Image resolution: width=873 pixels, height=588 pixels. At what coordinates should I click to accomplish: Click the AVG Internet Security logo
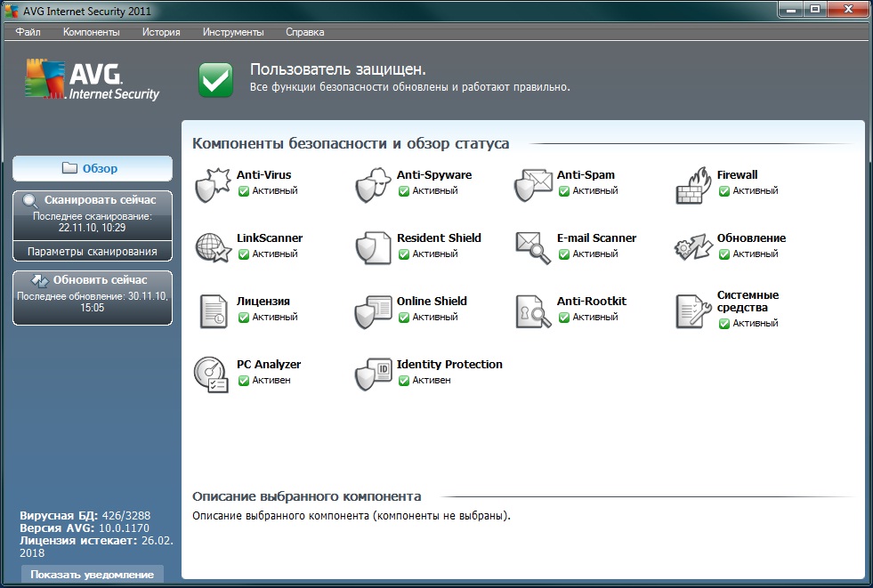coord(92,79)
